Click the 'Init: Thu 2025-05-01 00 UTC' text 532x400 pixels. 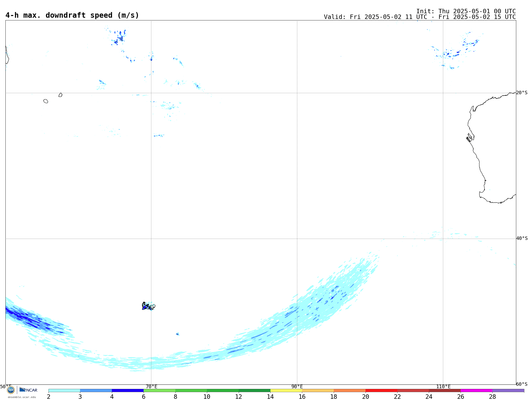pyautogui.click(x=466, y=11)
